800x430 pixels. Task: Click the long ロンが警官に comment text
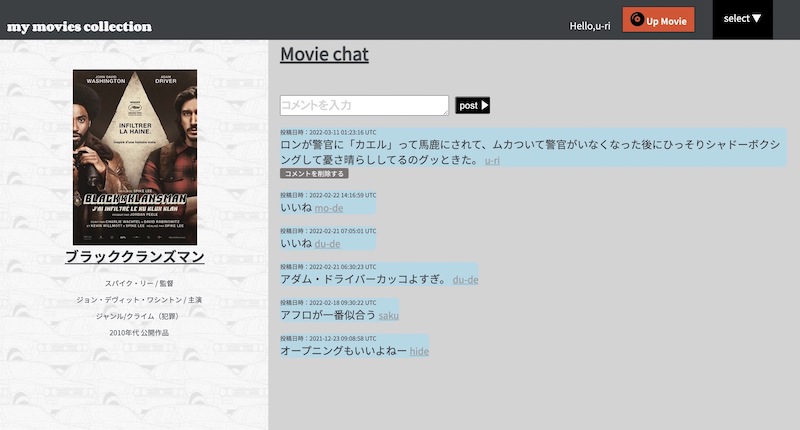tap(530, 152)
